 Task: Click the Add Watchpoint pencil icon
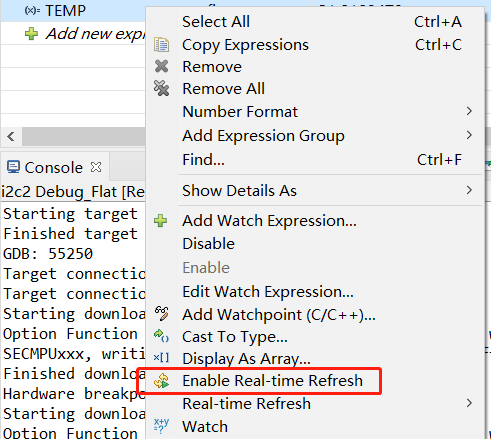pos(162,314)
